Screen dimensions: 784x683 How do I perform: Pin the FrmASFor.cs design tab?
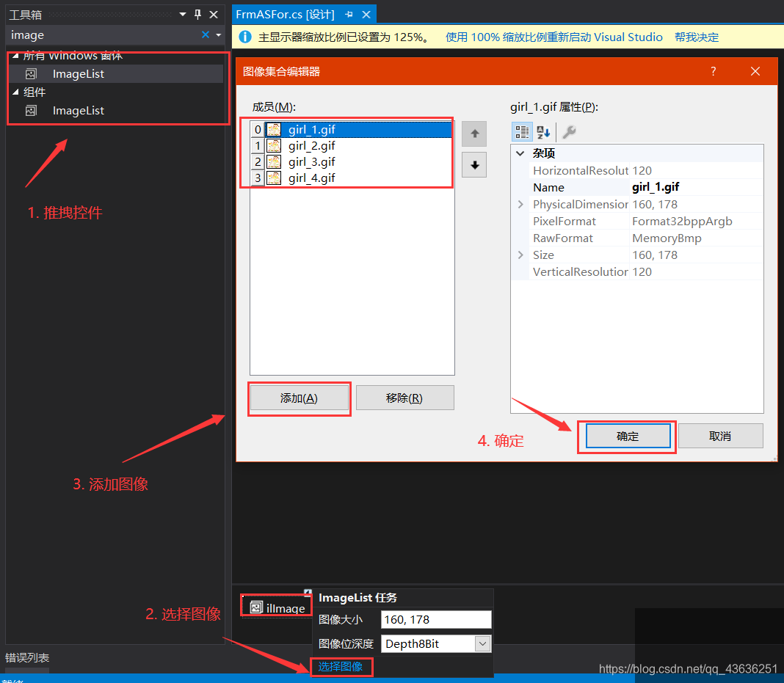click(x=349, y=15)
